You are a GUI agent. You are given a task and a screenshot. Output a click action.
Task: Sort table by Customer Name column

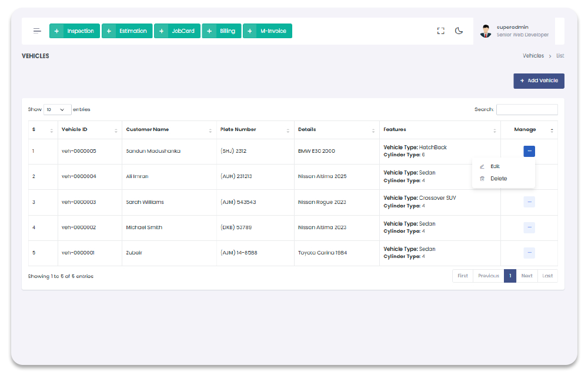pos(168,130)
